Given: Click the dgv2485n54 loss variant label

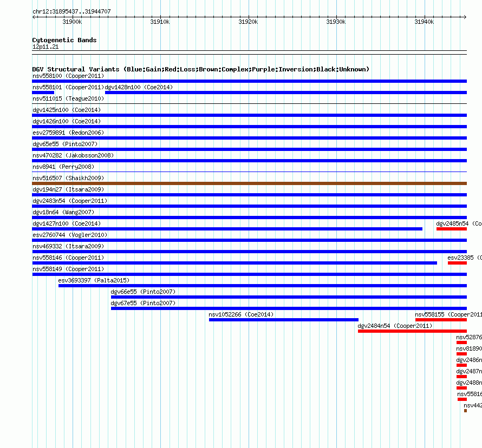Looking at the screenshot, I should (459, 223).
